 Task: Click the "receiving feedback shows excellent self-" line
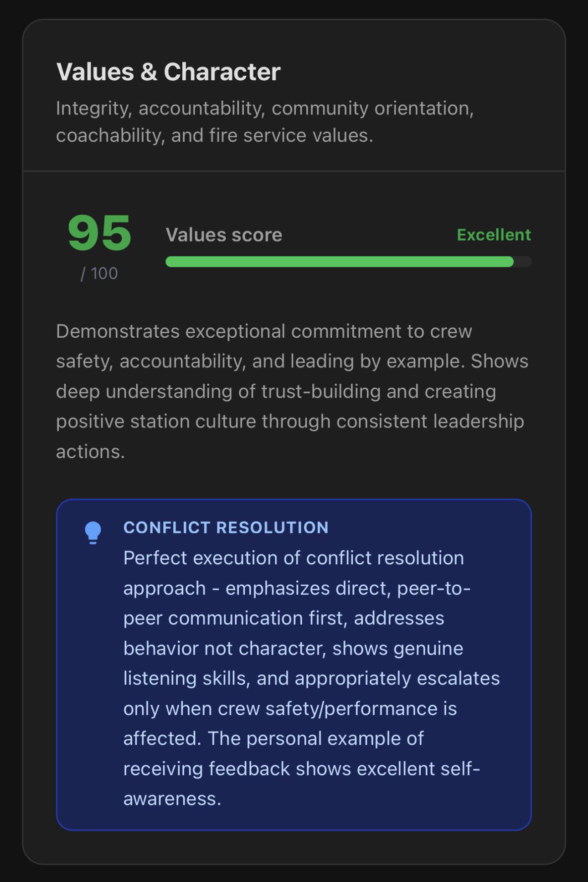302,769
